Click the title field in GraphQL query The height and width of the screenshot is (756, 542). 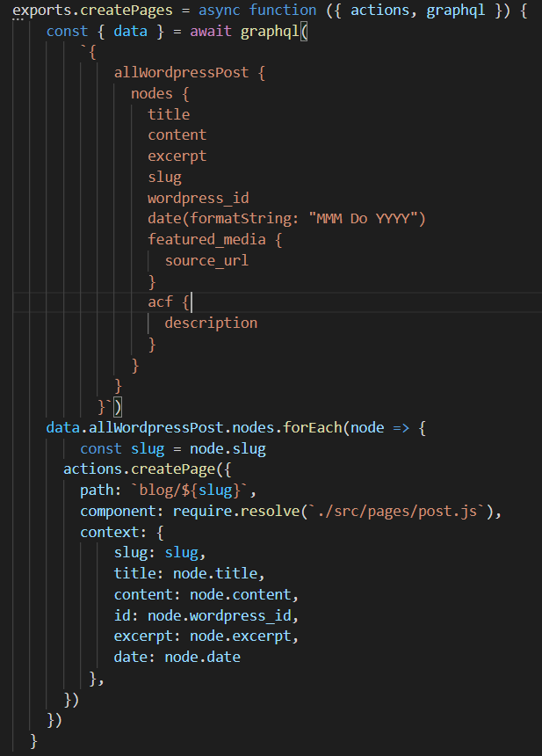pos(169,114)
